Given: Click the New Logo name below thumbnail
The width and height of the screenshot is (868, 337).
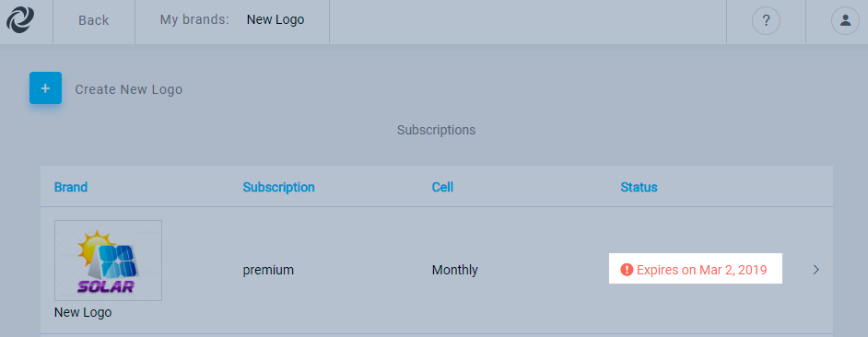Looking at the screenshot, I should pos(83,313).
